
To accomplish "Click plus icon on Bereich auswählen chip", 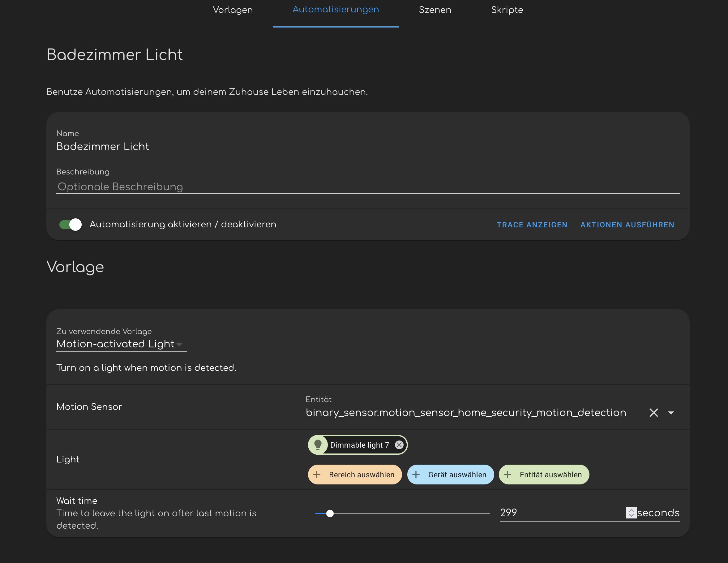I will (x=317, y=474).
